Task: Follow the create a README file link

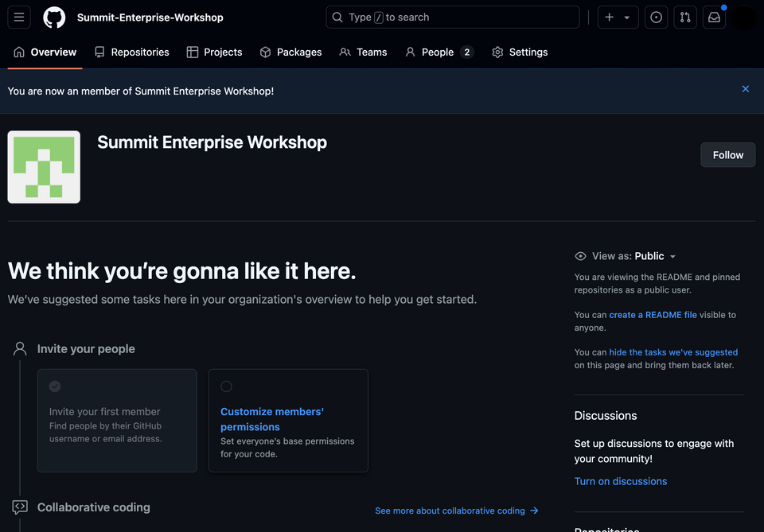Action: pyautogui.click(x=653, y=315)
